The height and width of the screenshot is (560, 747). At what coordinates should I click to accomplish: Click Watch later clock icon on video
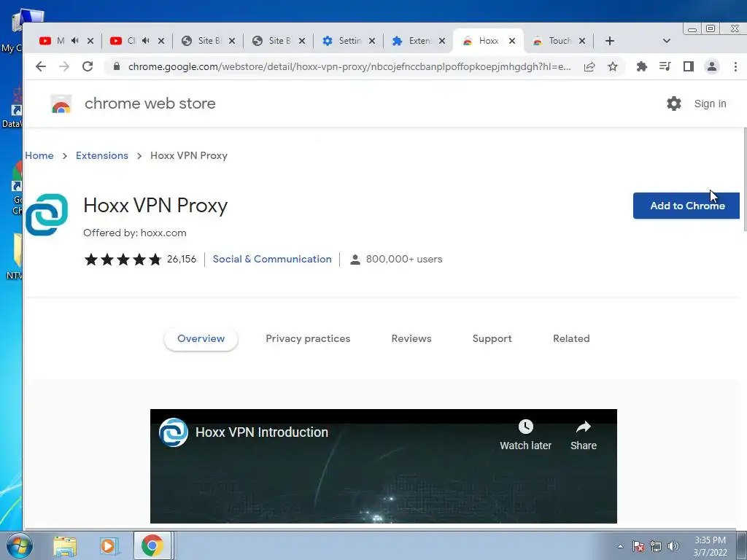[525, 427]
